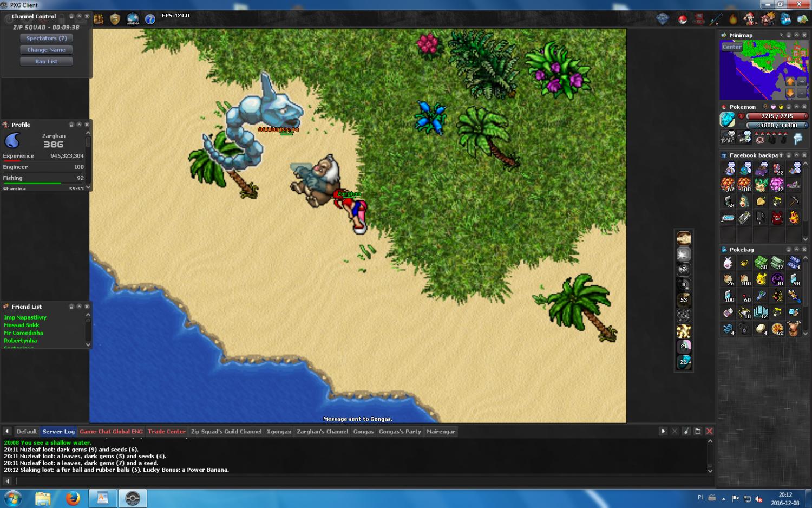
Task: Click the gold shield guild icon
Action: pyautogui.click(x=115, y=19)
